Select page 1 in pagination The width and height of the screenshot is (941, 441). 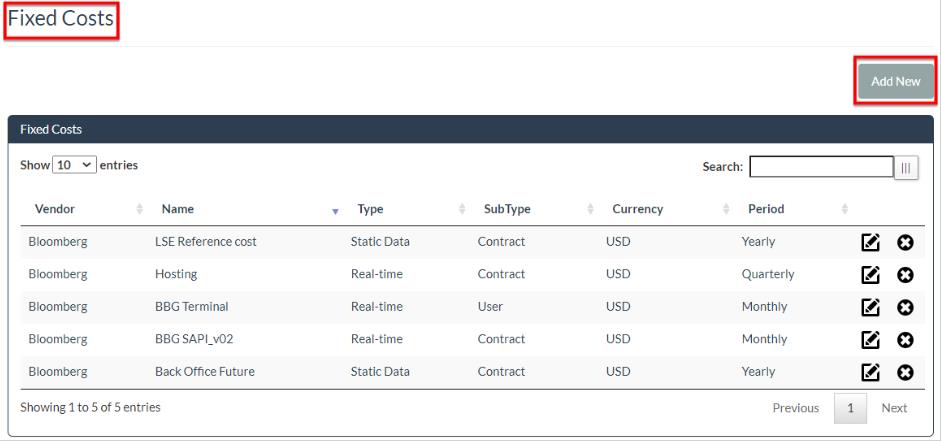[850, 408]
